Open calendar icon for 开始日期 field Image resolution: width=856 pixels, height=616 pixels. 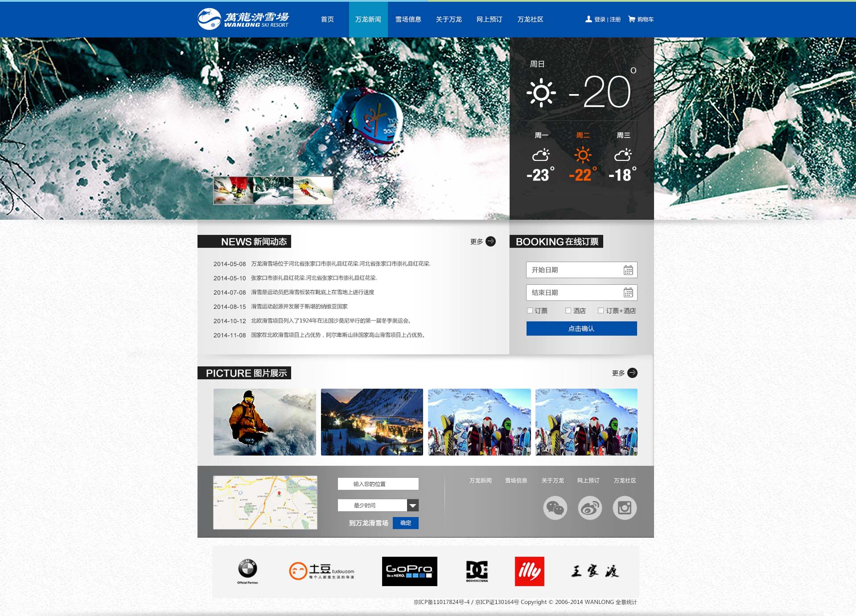(x=628, y=270)
